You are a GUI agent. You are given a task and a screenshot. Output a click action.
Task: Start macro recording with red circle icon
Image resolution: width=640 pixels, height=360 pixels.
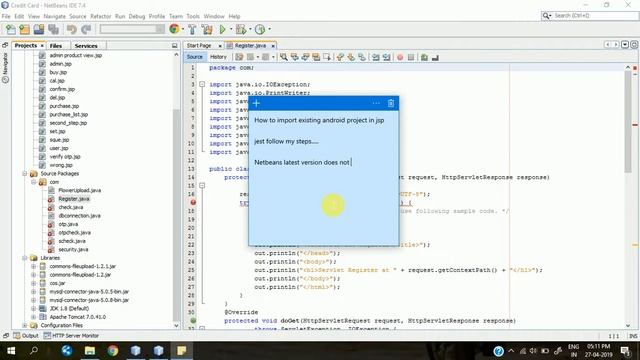pyautogui.click(x=400, y=58)
